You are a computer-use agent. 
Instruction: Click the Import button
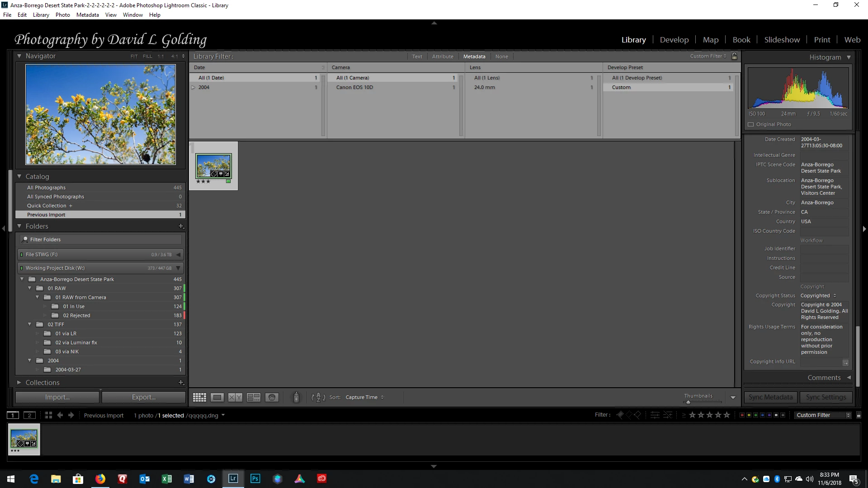click(x=57, y=397)
